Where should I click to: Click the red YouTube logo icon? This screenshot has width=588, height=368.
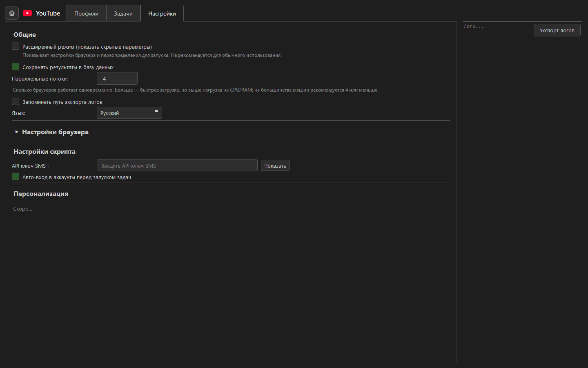tap(27, 13)
